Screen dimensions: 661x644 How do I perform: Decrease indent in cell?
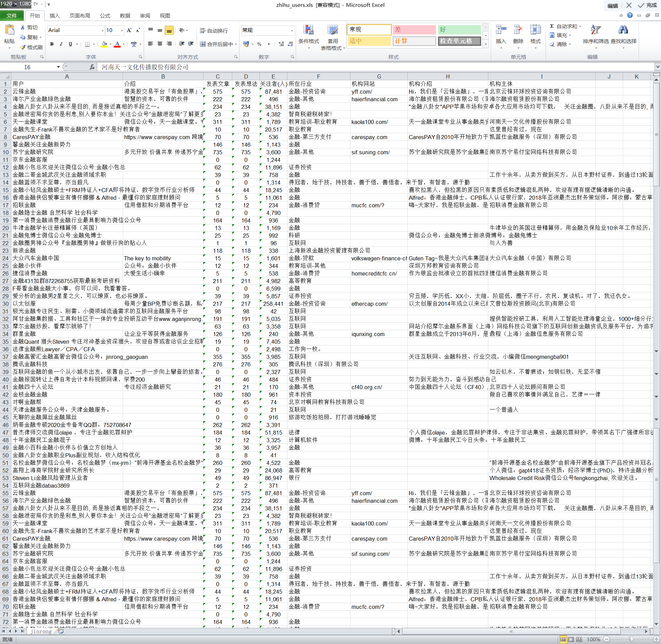182,44
